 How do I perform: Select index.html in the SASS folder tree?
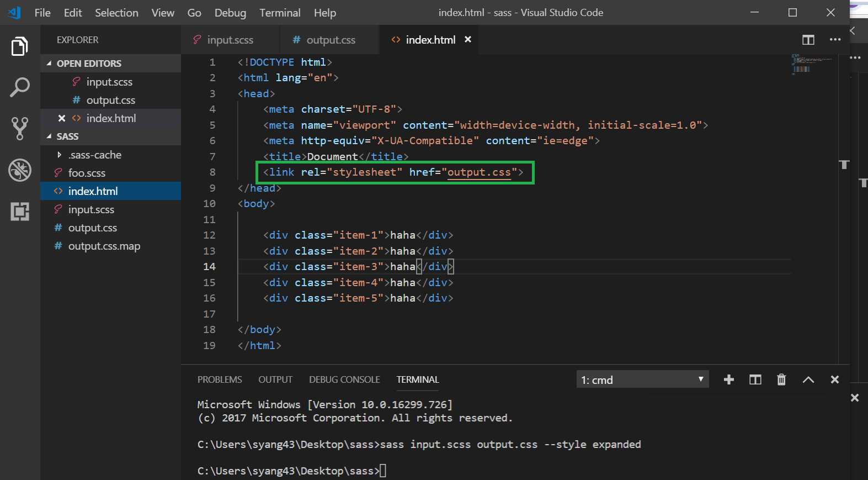tap(110, 191)
